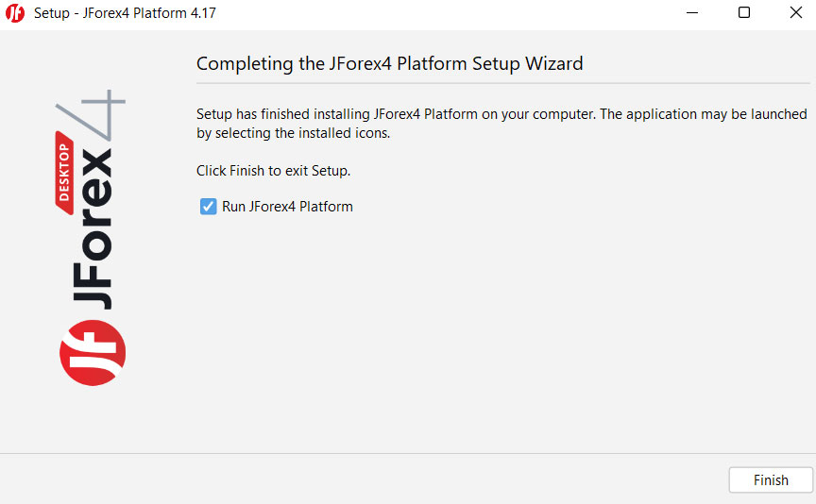Click the JForex icon in the title bar
This screenshot has width=816, height=504.
(15, 13)
